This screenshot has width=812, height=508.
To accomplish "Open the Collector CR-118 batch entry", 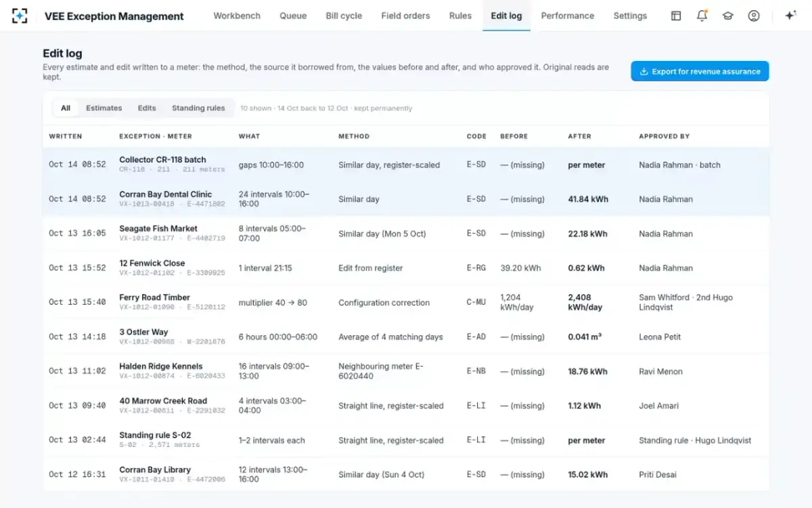I will point(406,165).
